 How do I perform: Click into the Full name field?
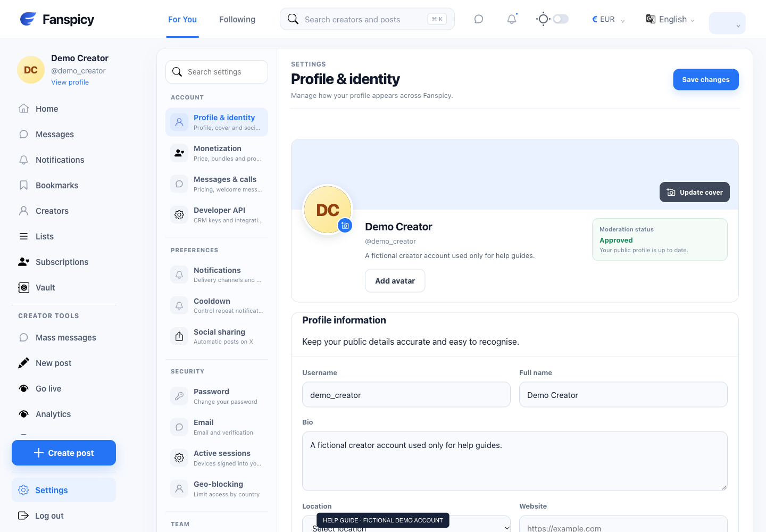click(623, 395)
